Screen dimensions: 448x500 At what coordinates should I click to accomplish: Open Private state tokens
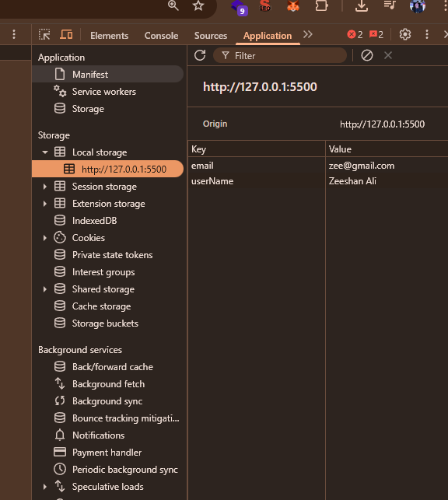[x=108, y=255]
